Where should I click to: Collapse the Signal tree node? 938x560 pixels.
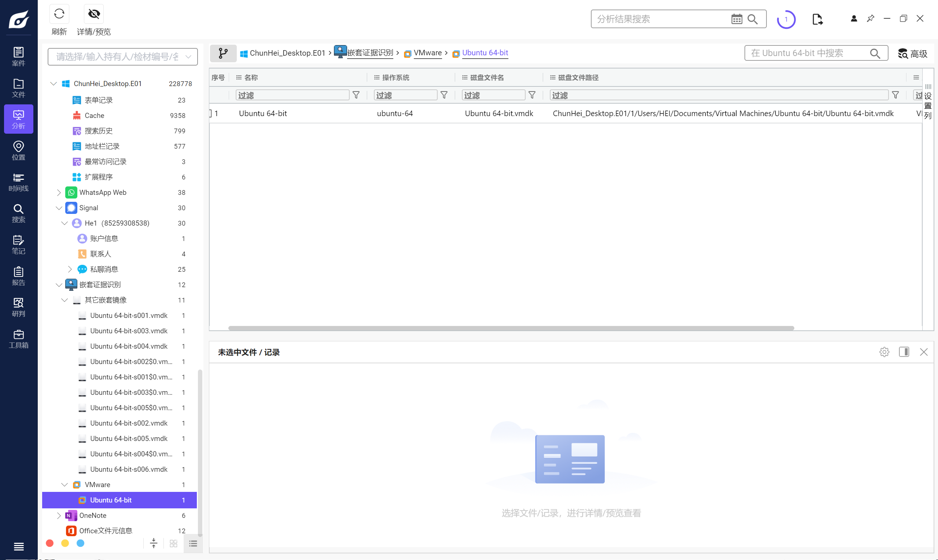[59, 208]
